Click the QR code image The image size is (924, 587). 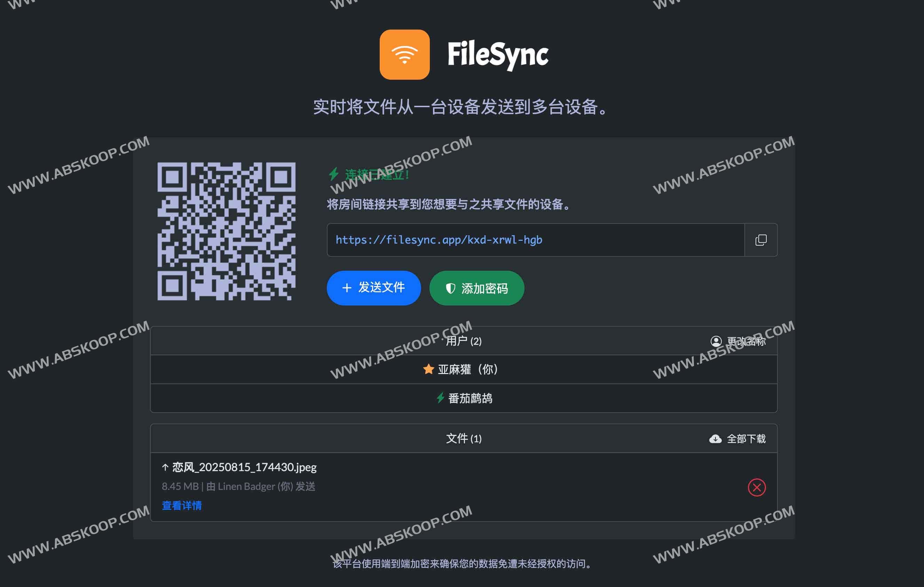coord(227,231)
